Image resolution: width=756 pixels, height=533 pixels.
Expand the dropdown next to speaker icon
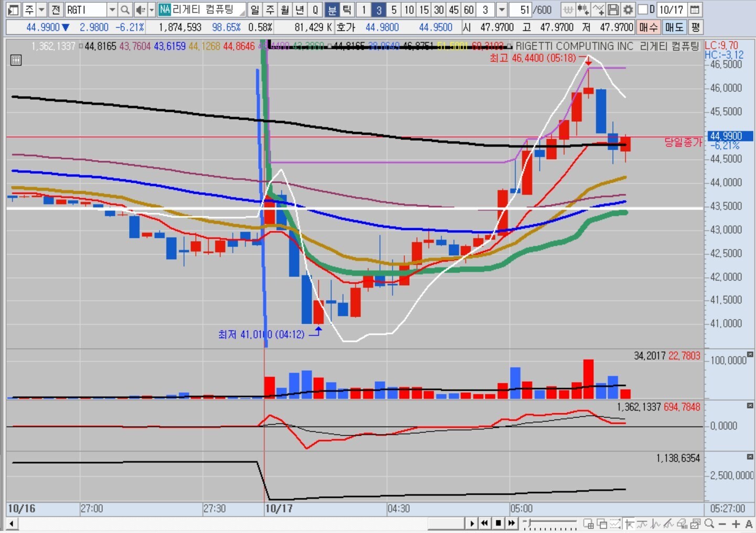coord(152,9)
